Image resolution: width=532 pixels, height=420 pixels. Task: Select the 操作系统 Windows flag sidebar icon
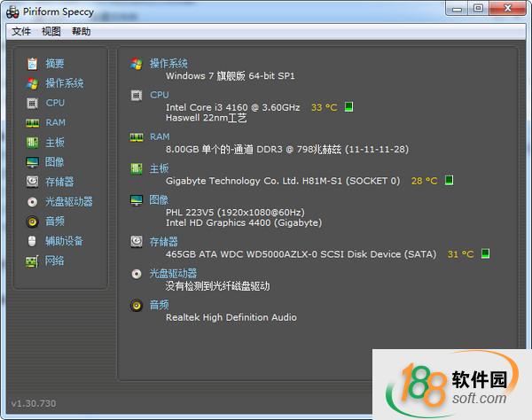coord(32,83)
